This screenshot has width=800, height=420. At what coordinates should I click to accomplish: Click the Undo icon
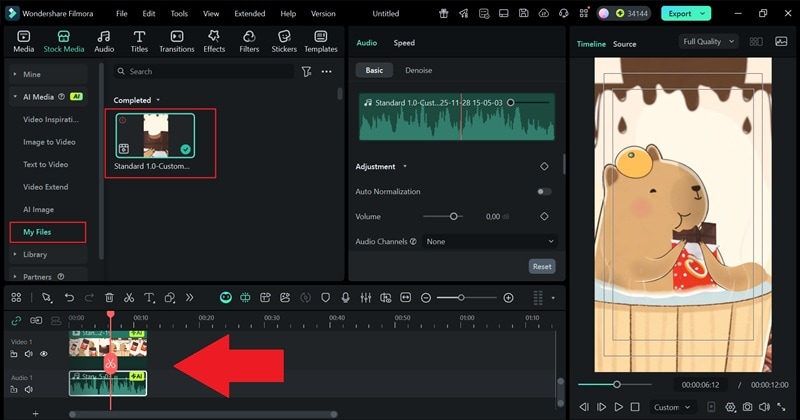[x=69, y=298]
